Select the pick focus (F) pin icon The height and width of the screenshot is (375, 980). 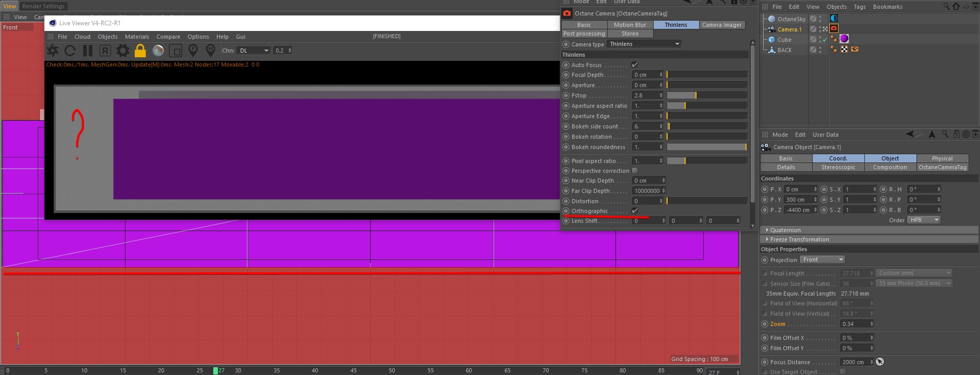(x=193, y=50)
